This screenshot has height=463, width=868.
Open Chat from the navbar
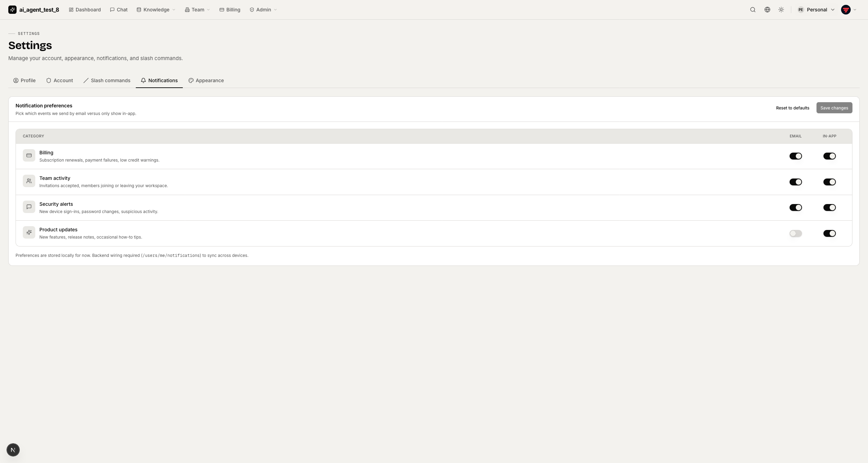click(119, 10)
